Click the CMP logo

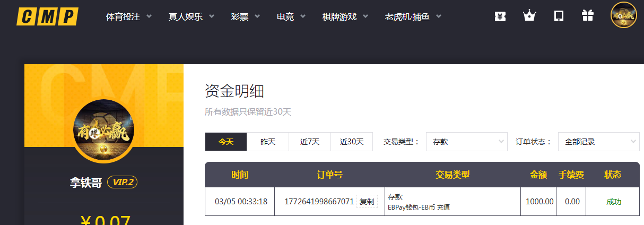[47, 16]
